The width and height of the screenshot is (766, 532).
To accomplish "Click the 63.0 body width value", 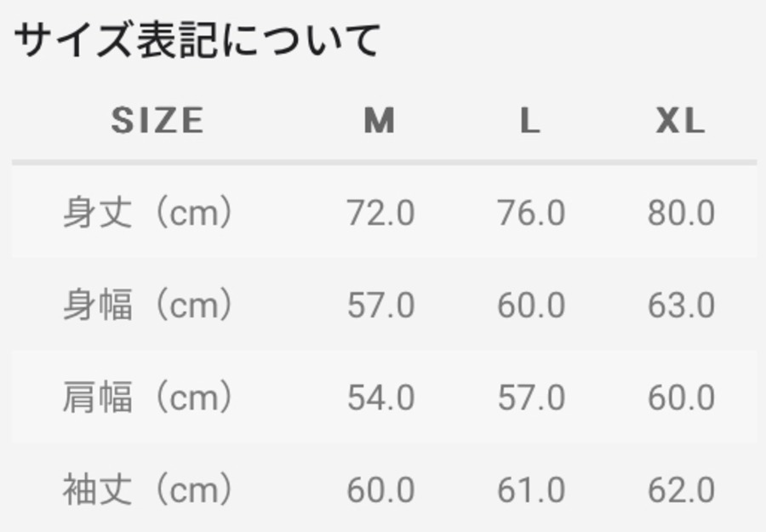I will [x=681, y=305].
